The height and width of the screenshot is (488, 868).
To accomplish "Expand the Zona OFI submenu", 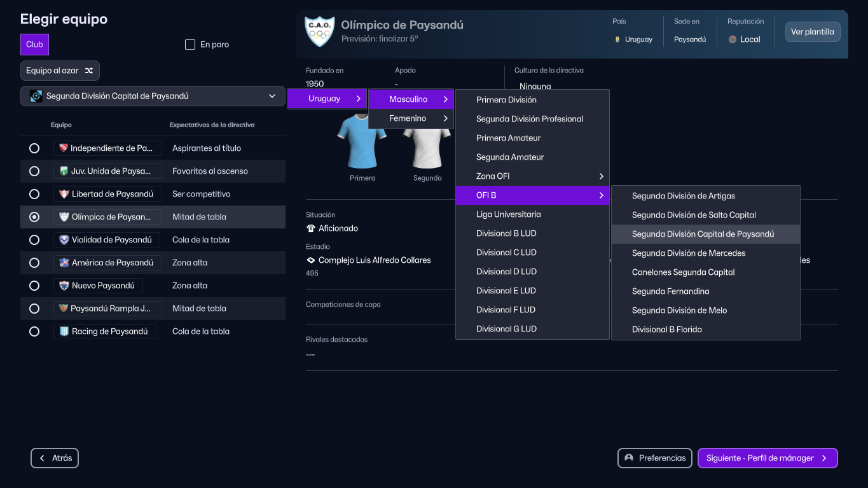I will tap(532, 176).
